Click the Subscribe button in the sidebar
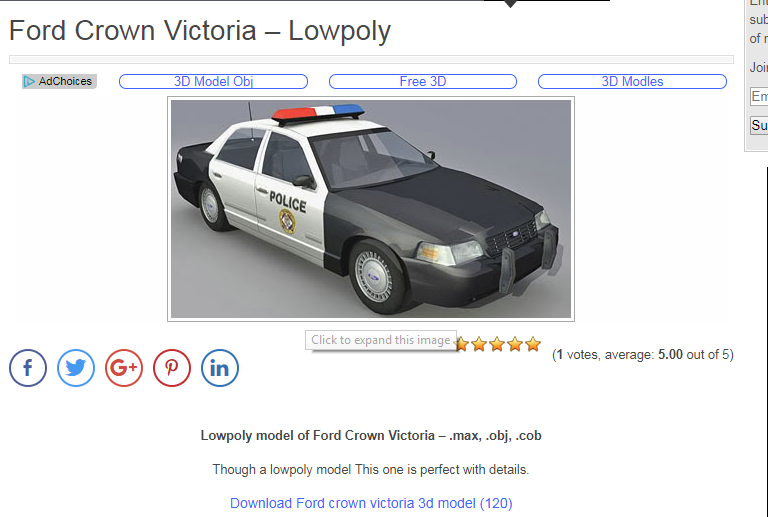 (x=759, y=125)
